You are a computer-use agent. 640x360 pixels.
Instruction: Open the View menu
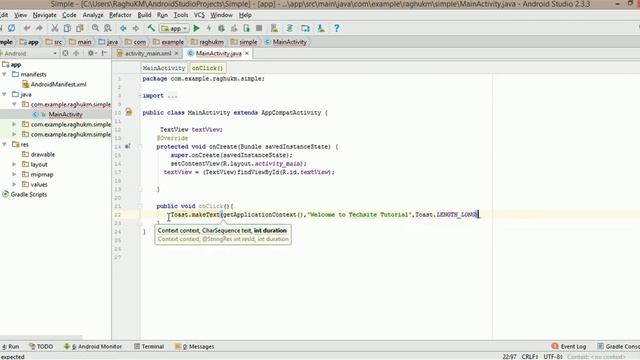coord(20,15)
